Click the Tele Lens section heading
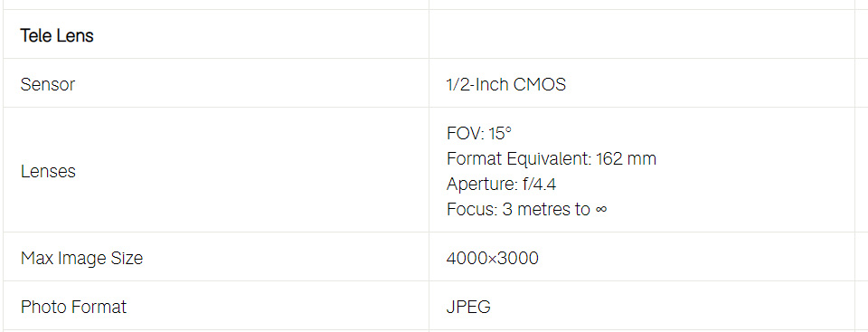868x332 pixels. pyautogui.click(x=57, y=36)
